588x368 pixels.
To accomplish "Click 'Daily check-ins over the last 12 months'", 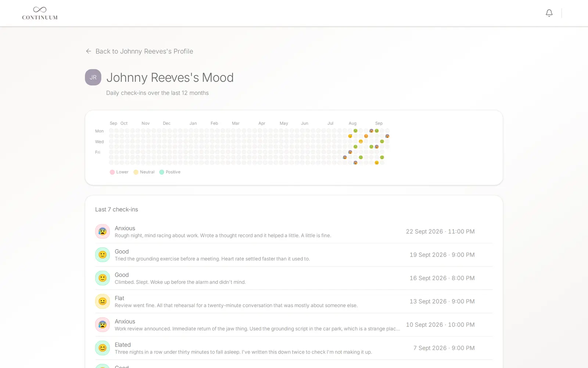I will [x=157, y=93].
